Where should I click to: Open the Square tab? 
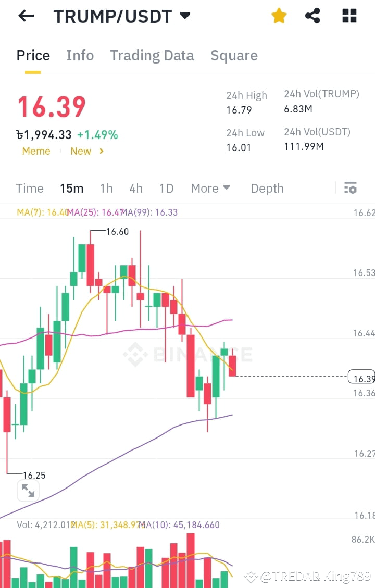coord(234,55)
